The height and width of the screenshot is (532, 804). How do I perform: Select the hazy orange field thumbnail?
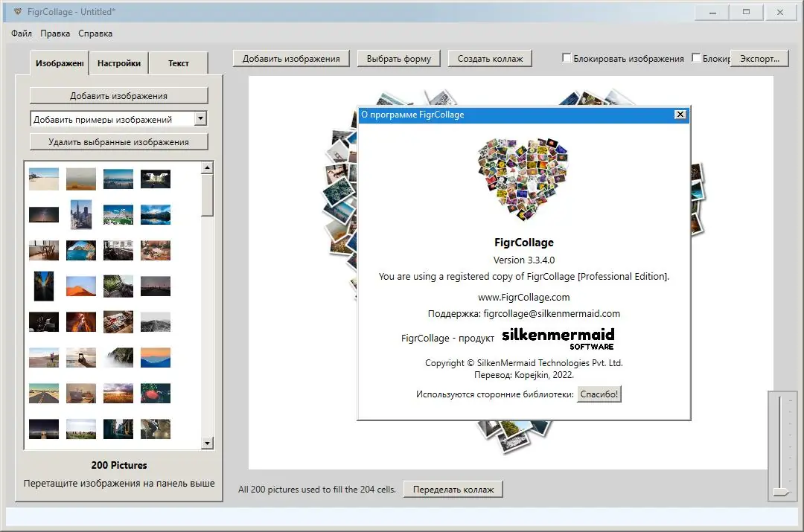click(81, 179)
